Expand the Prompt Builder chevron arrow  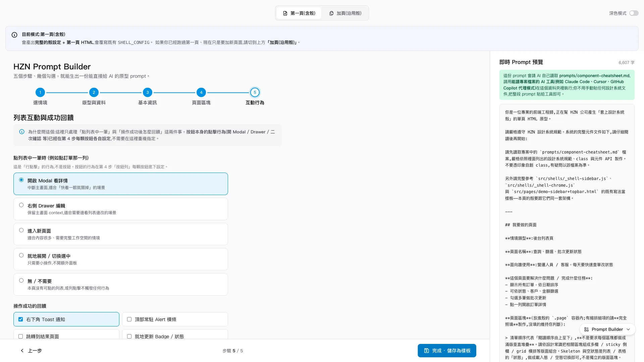pos(628,329)
